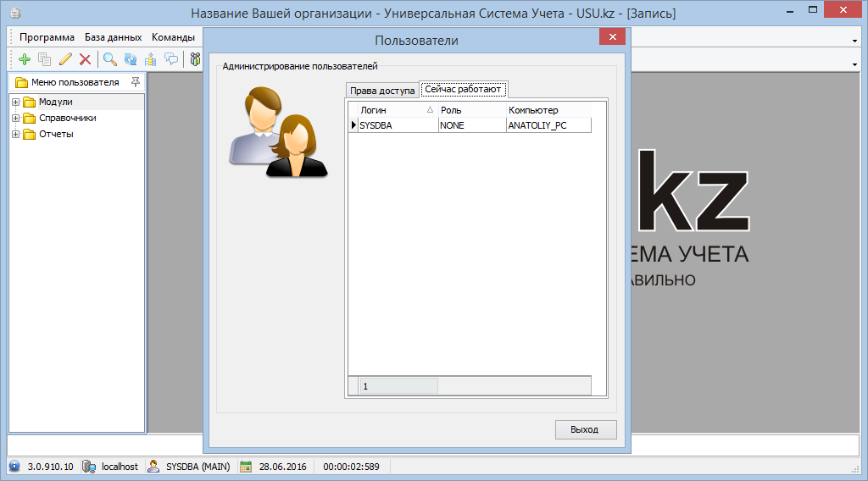Click the green plus Add record icon
Screen dimensions: 868x481
tap(24, 59)
